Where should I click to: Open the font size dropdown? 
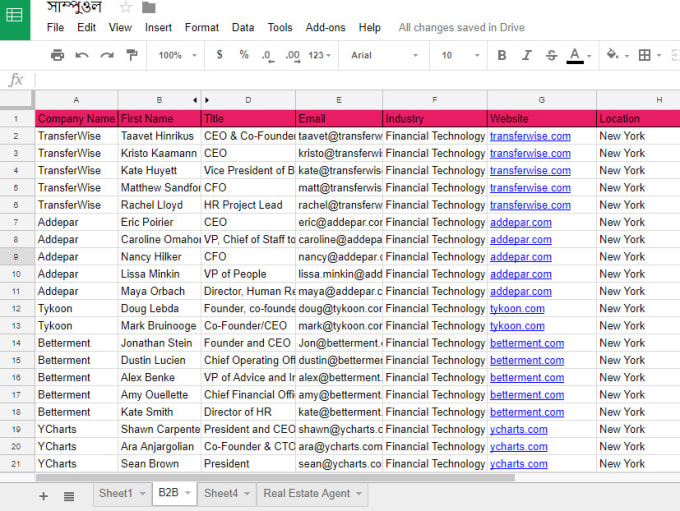pos(461,55)
